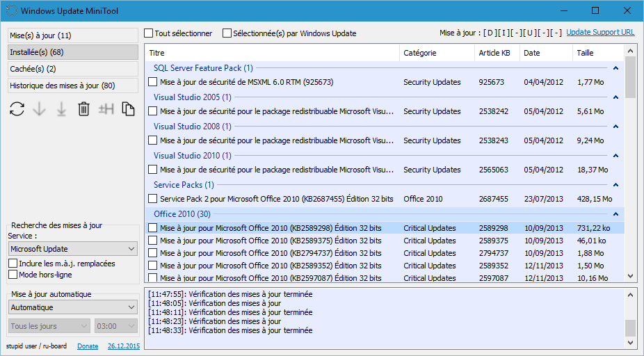Open the Automatique update mode dropdown

pos(73,307)
